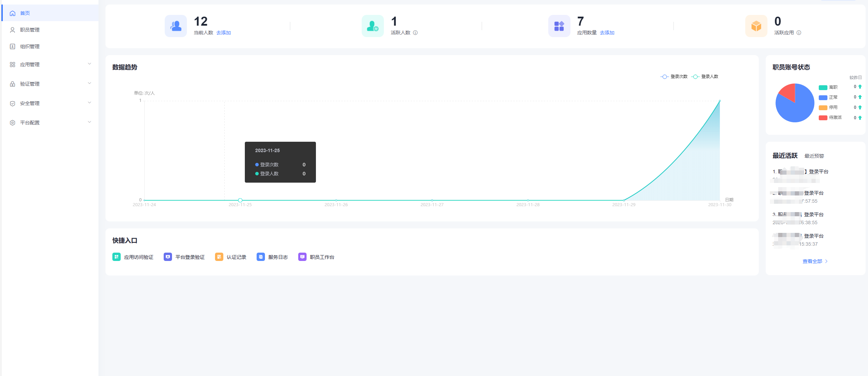Click the info icon beside 活跃人数

click(x=415, y=33)
